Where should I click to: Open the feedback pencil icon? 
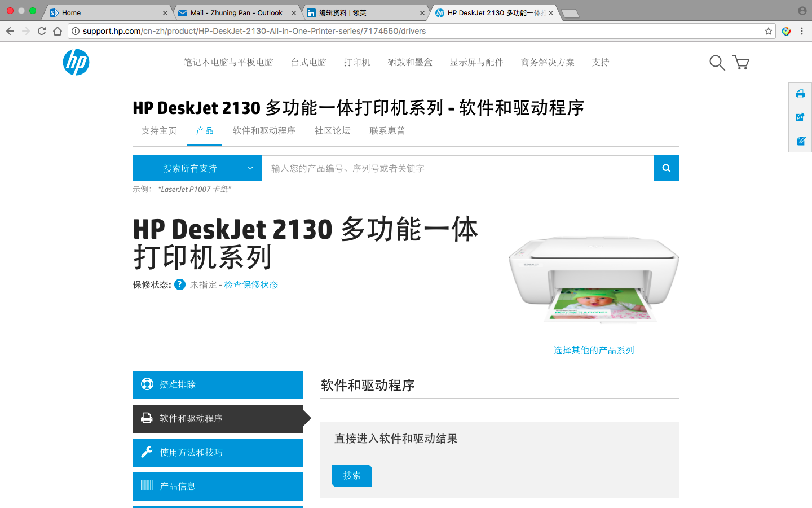(800, 141)
